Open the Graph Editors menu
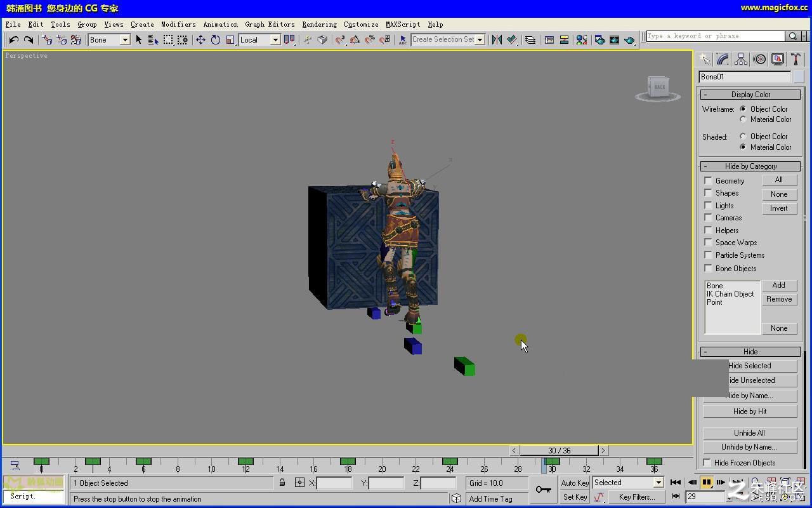The image size is (812, 508). point(270,24)
